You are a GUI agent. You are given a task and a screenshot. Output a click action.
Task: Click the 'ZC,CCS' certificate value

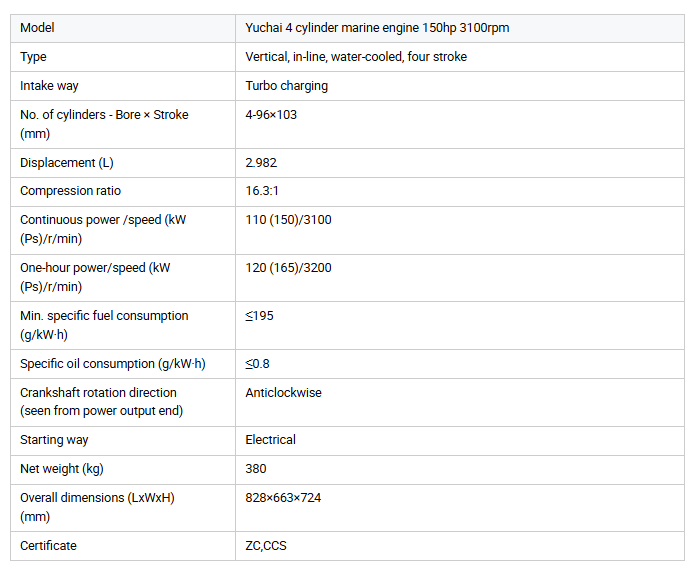[265, 546]
